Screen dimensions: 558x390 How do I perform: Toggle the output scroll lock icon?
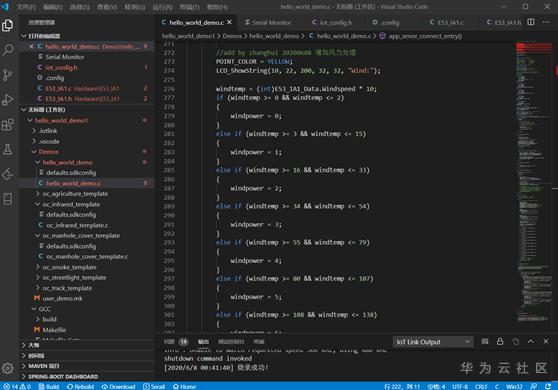pyautogui.click(x=500, y=342)
